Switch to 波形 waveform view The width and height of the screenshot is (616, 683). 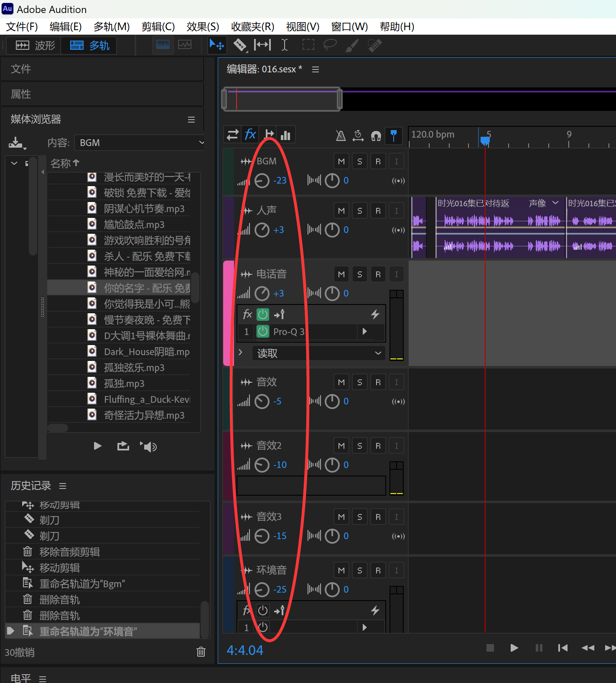coord(35,45)
